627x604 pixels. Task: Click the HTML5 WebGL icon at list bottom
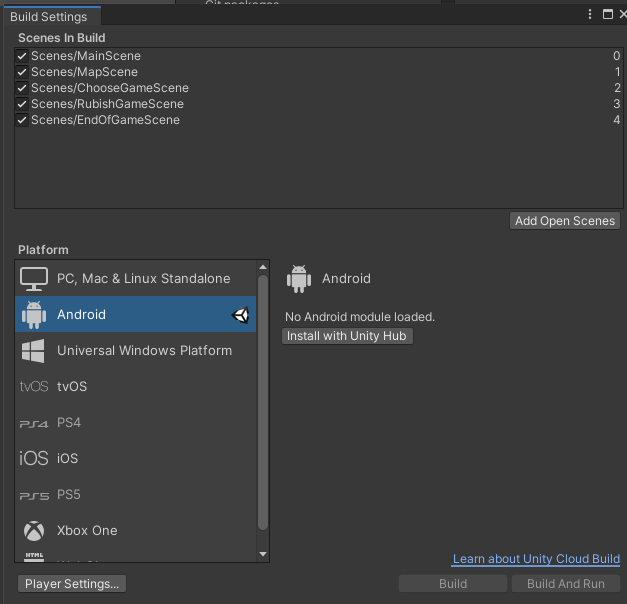[x=34, y=556]
